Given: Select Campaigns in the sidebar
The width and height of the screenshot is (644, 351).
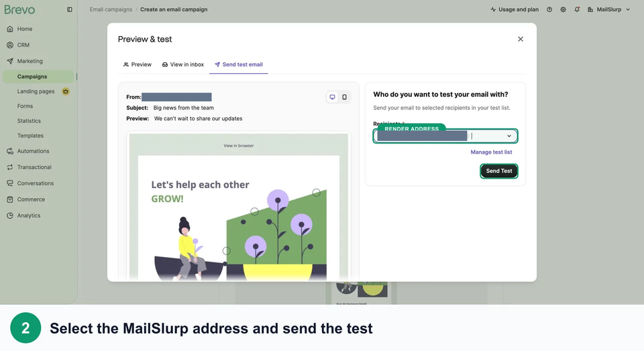Looking at the screenshot, I should [38, 77].
